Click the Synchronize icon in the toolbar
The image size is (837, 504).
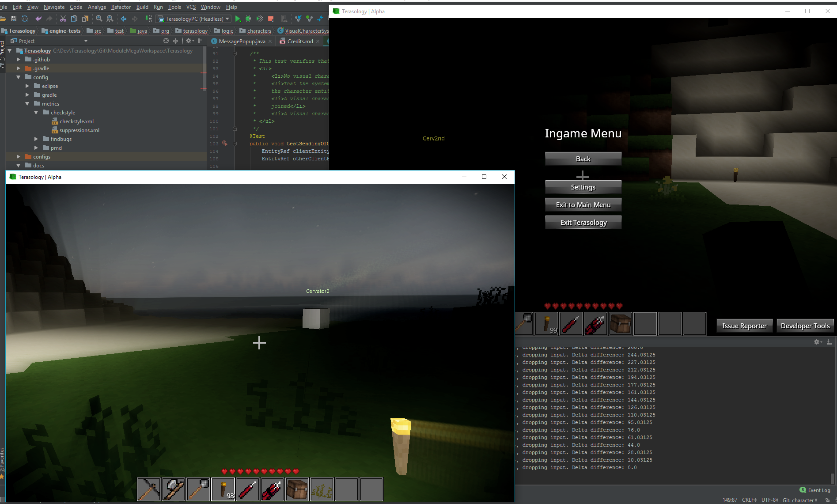(x=25, y=19)
